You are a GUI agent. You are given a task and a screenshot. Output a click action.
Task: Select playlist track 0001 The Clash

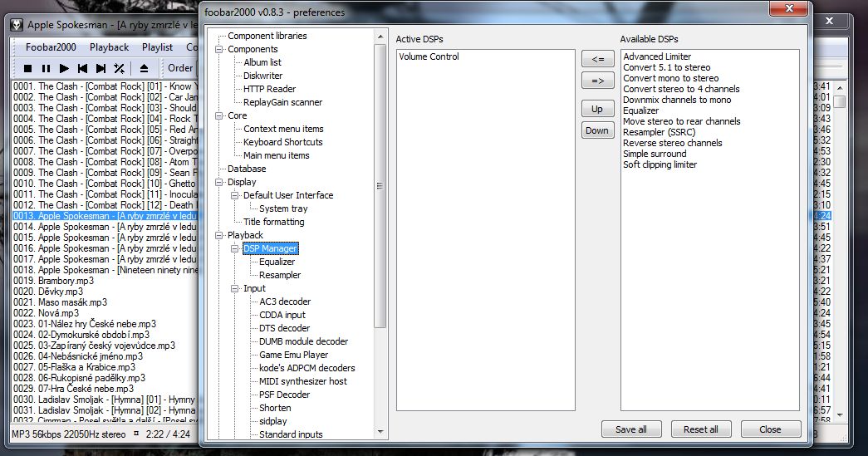(x=105, y=86)
